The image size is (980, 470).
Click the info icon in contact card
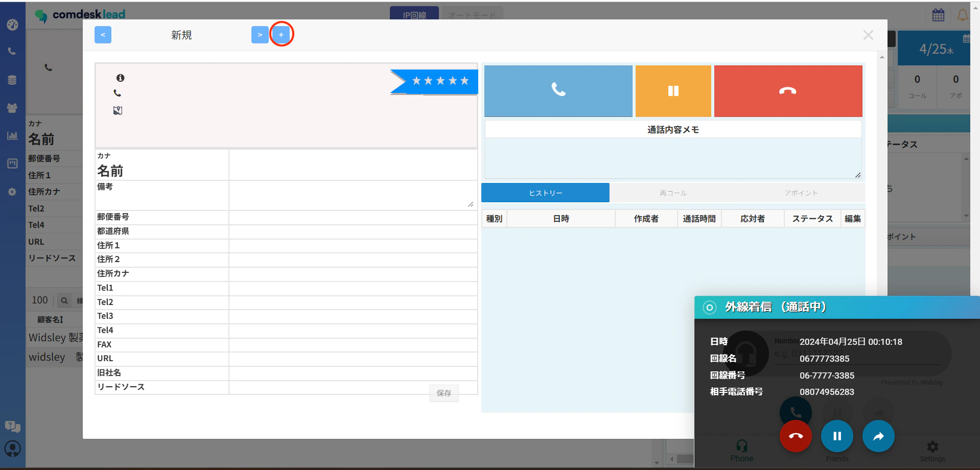120,78
